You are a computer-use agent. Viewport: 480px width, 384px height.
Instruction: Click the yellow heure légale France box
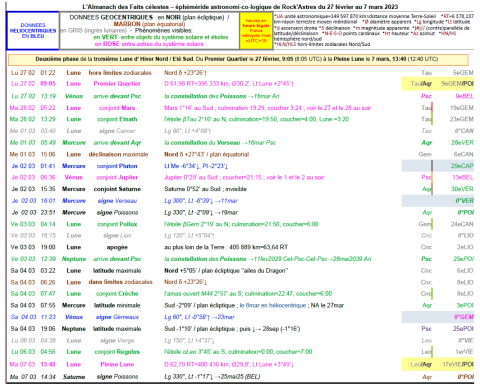(x=256, y=31)
